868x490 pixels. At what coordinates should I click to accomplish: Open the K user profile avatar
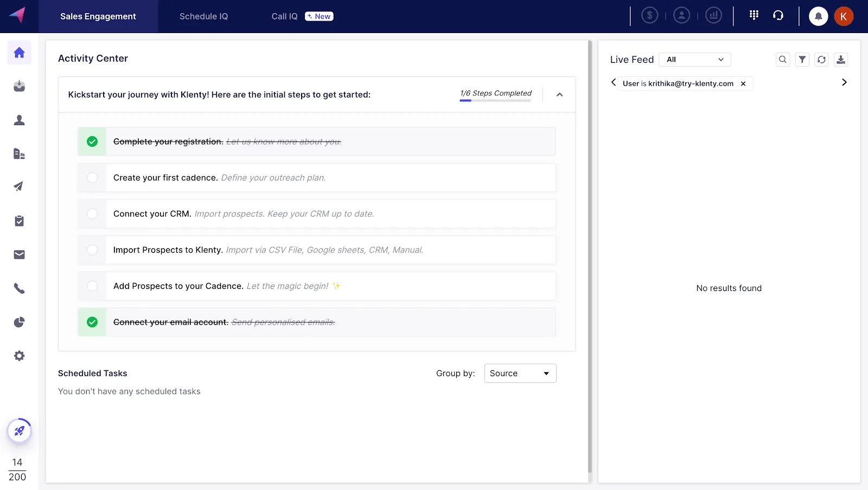click(x=844, y=16)
